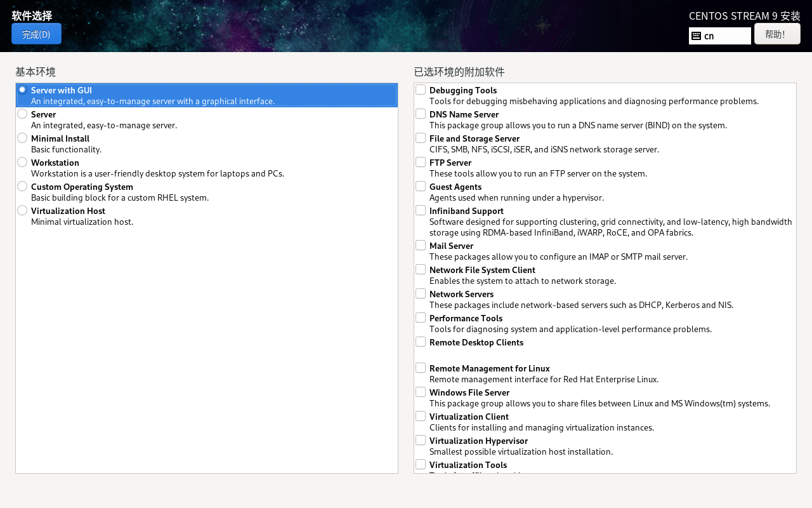Select the Server environment radio button

click(x=22, y=114)
